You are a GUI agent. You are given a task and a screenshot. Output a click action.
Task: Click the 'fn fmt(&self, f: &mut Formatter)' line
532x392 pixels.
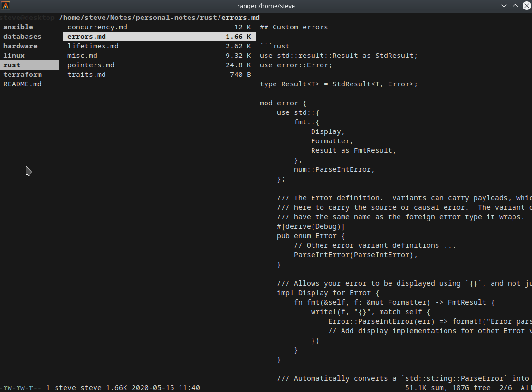point(394,302)
